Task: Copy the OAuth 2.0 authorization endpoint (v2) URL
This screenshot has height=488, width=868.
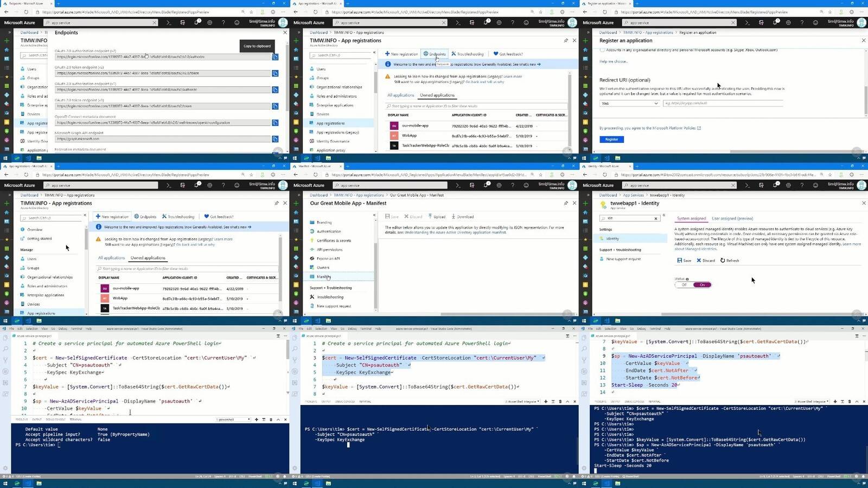Action: [x=275, y=57]
